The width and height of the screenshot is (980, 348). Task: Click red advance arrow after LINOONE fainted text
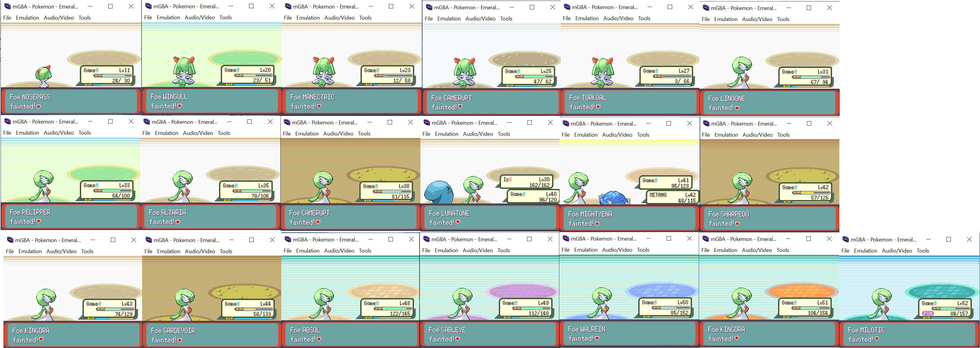tap(737, 108)
